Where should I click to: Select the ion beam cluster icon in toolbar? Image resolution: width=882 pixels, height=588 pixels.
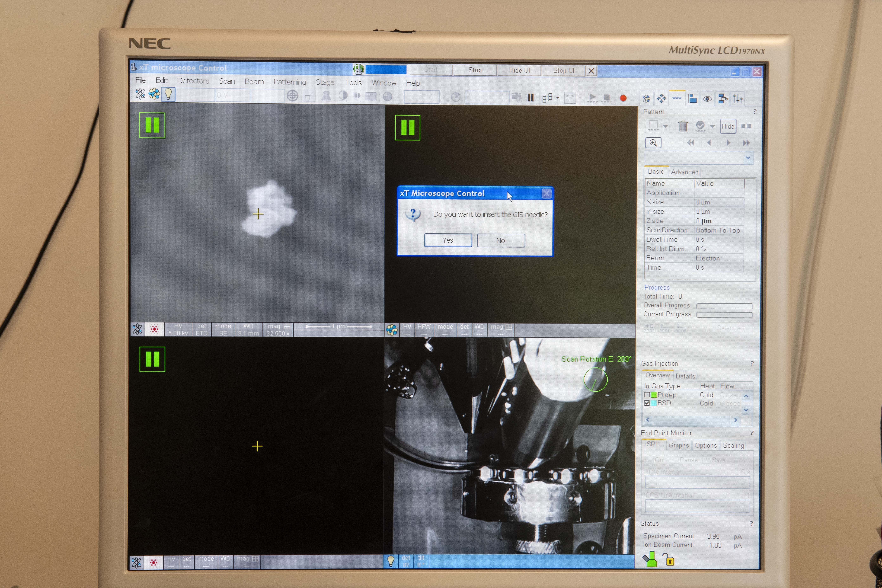click(154, 94)
